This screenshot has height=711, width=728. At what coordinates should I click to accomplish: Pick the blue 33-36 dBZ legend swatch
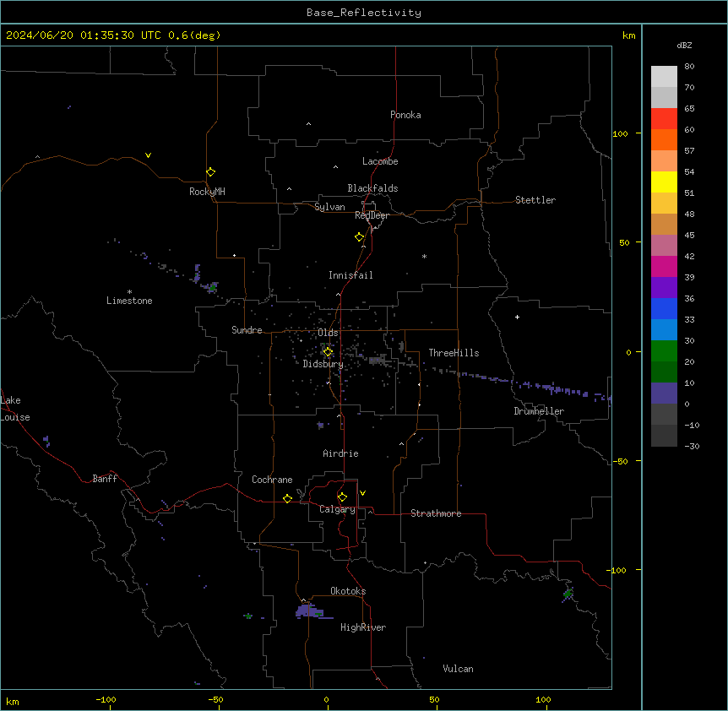tap(664, 308)
